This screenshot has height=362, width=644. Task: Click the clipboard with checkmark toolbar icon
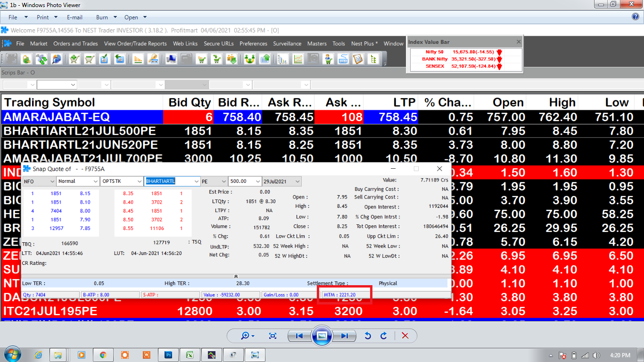pyautogui.click(x=104, y=59)
